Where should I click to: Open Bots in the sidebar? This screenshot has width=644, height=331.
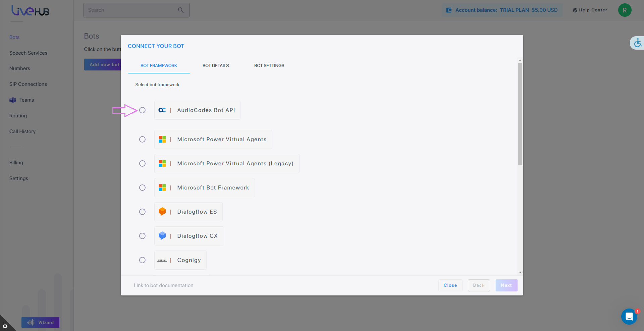(x=14, y=37)
